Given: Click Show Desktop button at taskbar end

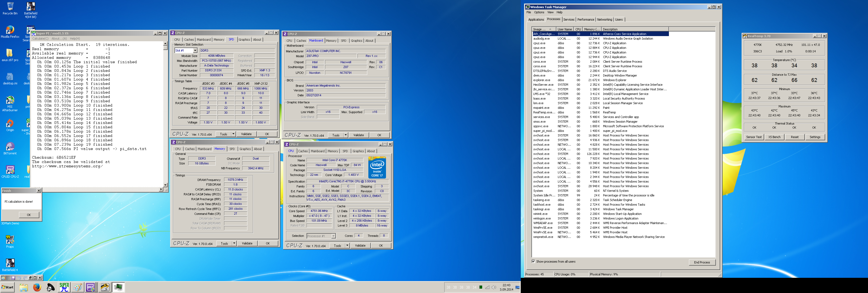Looking at the screenshot, I should (x=518, y=287).
